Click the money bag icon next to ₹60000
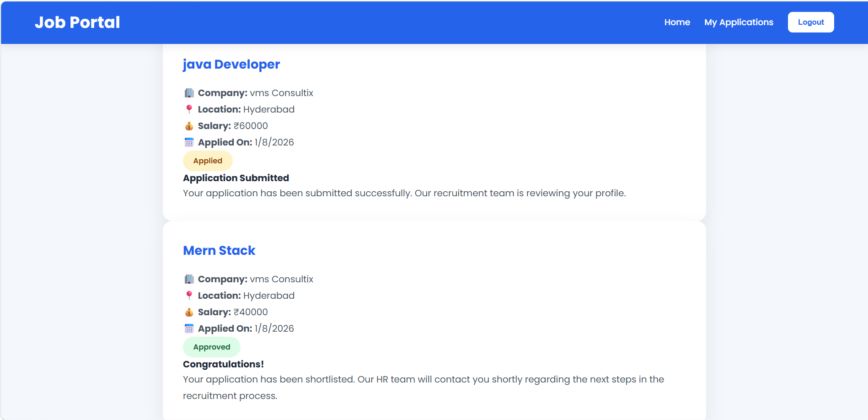 coord(189,126)
